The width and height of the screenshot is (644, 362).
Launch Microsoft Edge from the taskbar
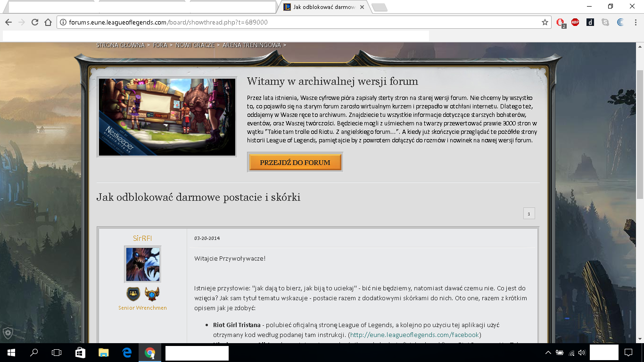click(126, 353)
